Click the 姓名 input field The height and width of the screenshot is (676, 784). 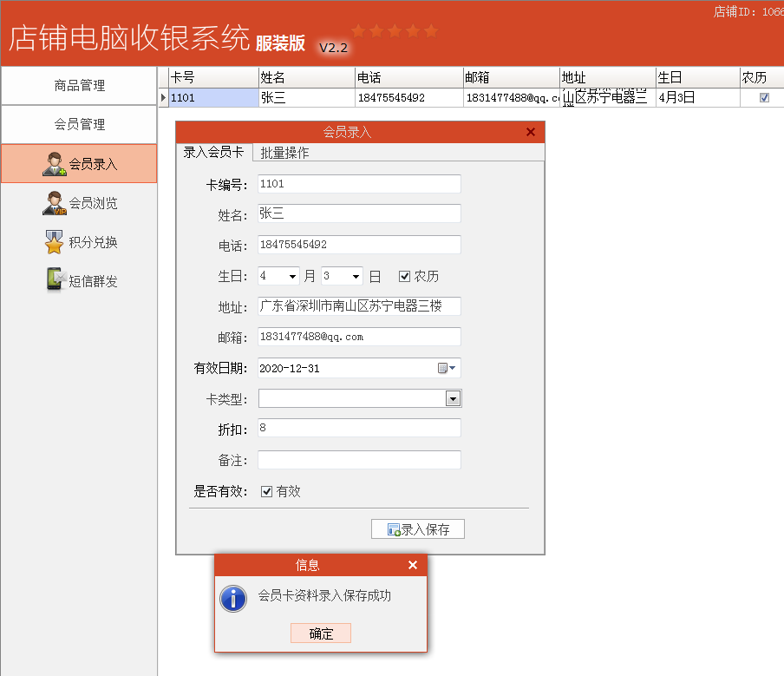359,213
